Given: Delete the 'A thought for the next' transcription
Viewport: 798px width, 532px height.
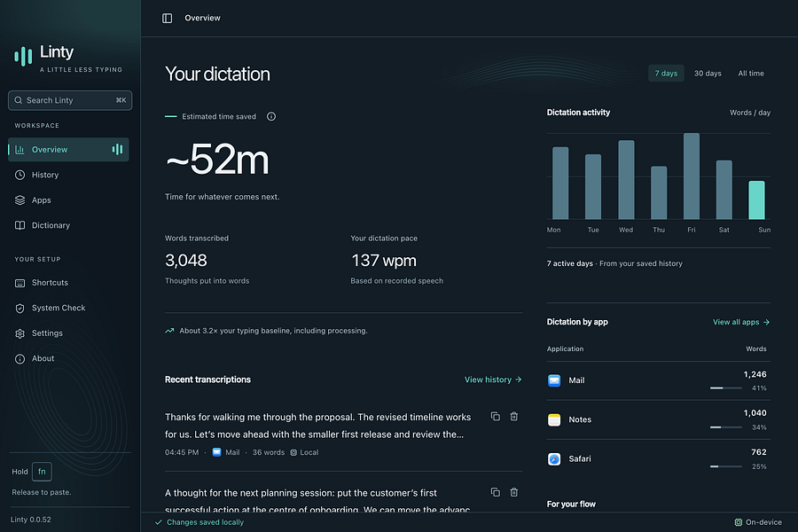Looking at the screenshot, I should click(x=514, y=492).
